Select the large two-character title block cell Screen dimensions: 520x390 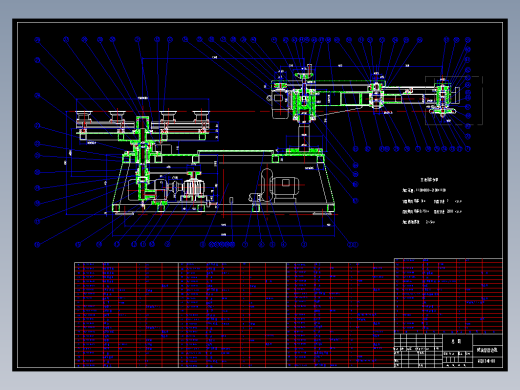coord(457,342)
